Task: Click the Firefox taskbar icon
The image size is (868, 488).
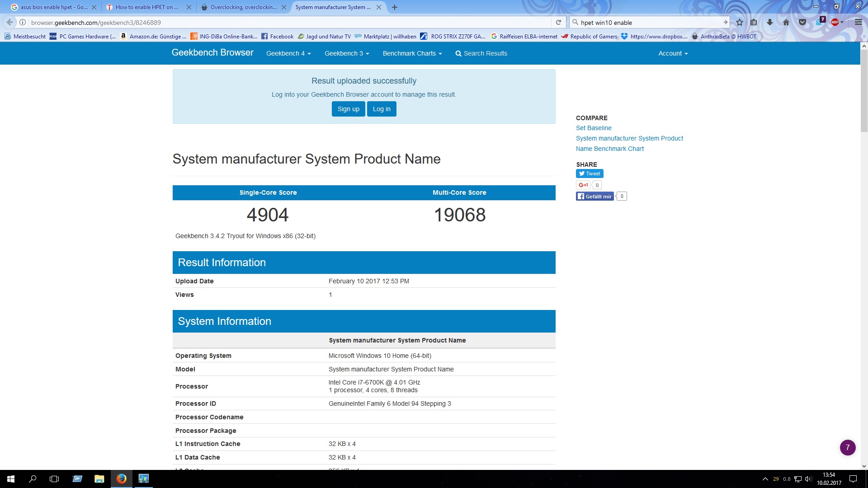Action: tap(121, 479)
